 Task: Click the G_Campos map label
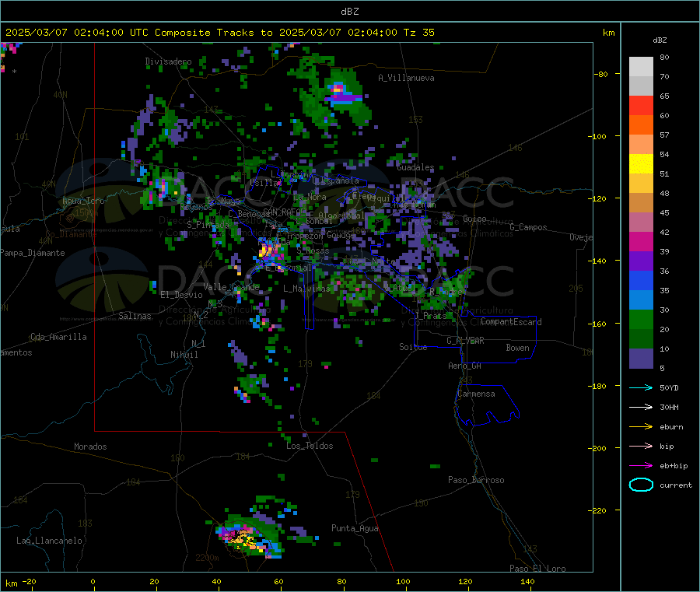click(x=528, y=227)
